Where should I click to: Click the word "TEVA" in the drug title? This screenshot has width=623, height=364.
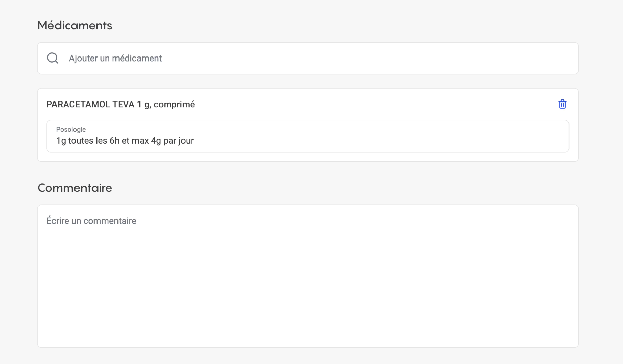pos(123,104)
